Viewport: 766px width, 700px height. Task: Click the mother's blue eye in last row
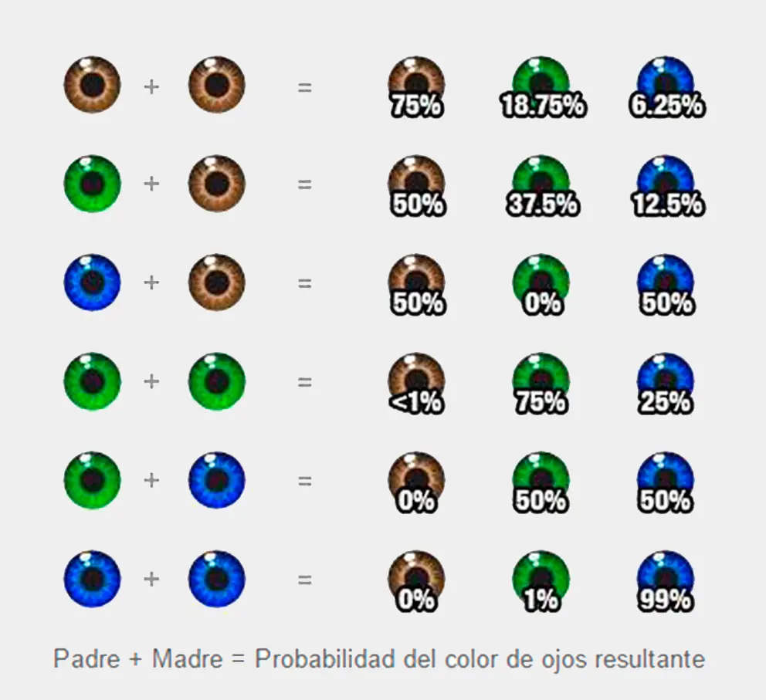217,579
